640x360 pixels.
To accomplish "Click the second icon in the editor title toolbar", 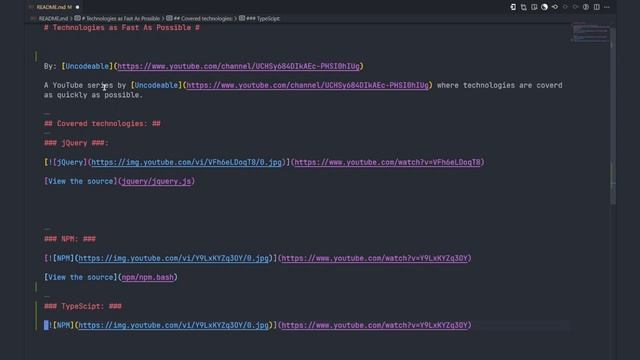I will pyautogui.click(x=524, y=7).
